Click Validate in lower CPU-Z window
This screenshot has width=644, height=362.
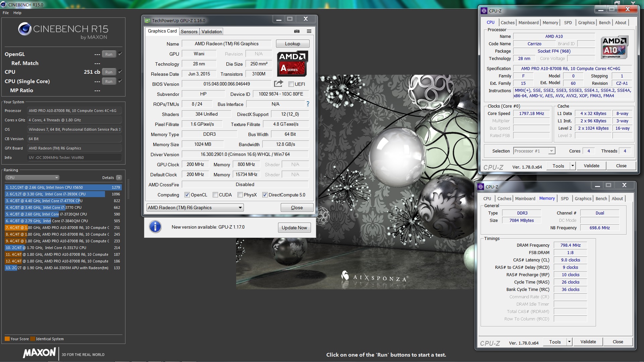tap(588, 342)
